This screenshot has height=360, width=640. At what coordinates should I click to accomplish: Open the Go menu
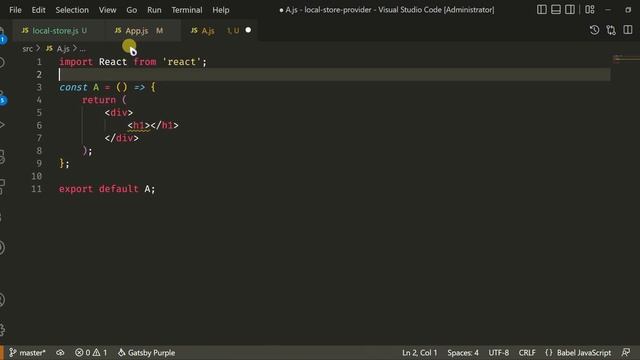click(131, 10)
